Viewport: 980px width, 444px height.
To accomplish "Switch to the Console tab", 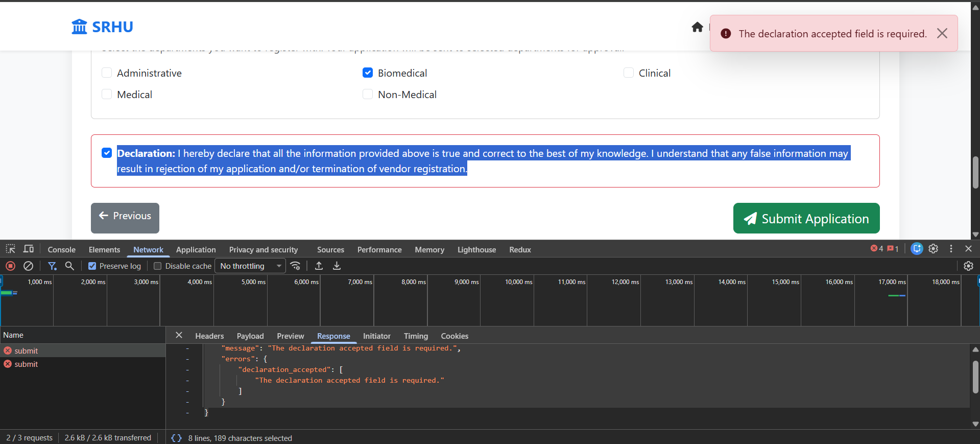I will [x=61, y=249].
